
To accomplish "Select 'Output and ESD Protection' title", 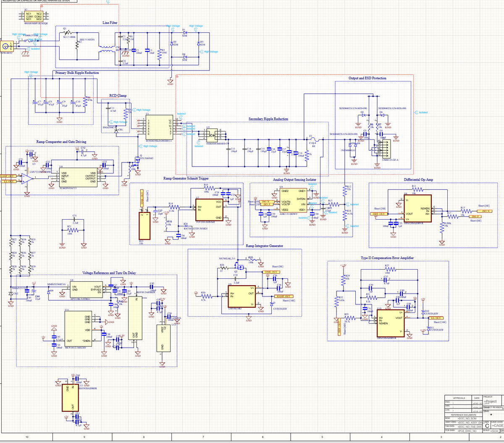I will pos(368,78).
